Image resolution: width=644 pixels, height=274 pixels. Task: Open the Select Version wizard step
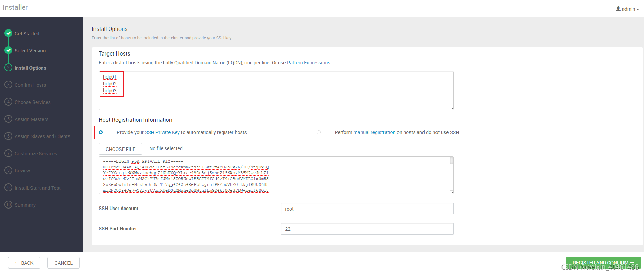(30, 51)
